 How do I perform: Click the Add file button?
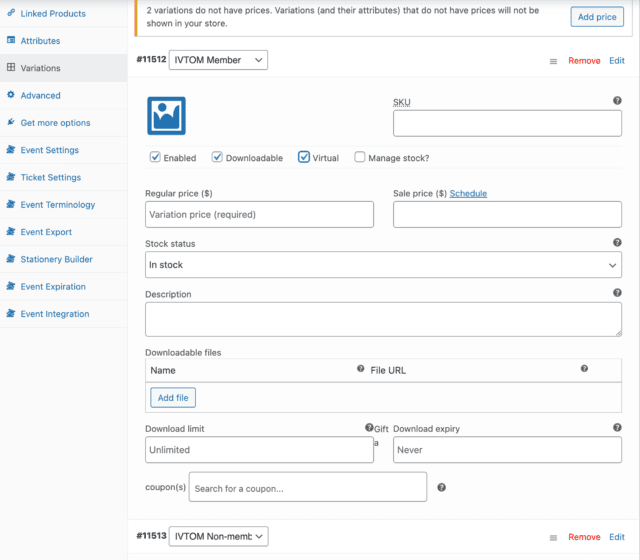pyautogui.click(x=173, y=398)
